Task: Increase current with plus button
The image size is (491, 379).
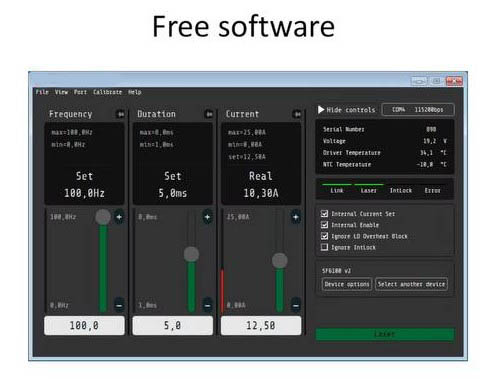Action: [296, 217]
